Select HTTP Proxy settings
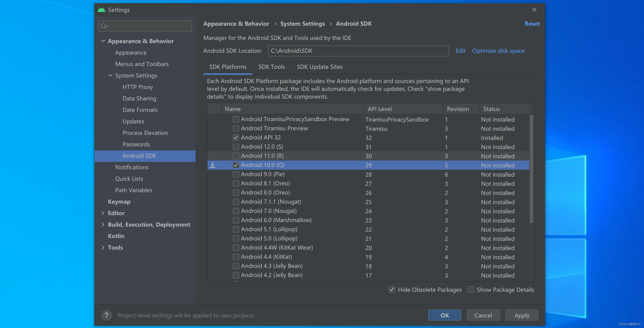Screen dimensions: 644x328 pyautogui.click(x=137, y=87)
